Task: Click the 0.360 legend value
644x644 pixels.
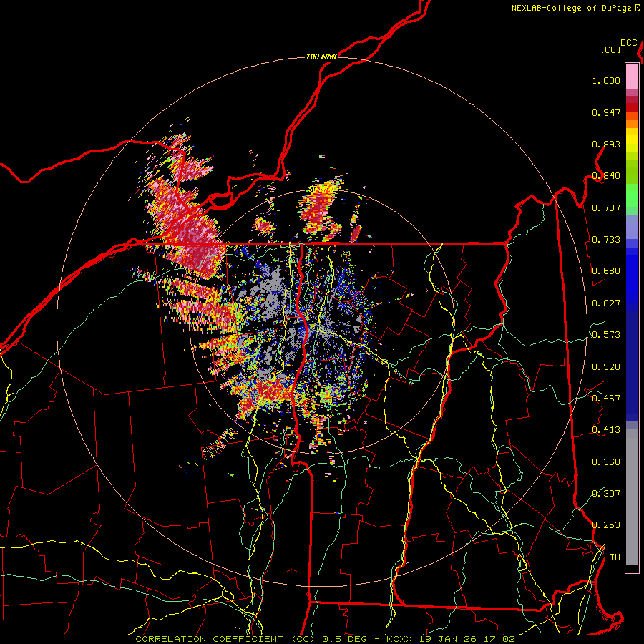Action: tap(606, 462)
